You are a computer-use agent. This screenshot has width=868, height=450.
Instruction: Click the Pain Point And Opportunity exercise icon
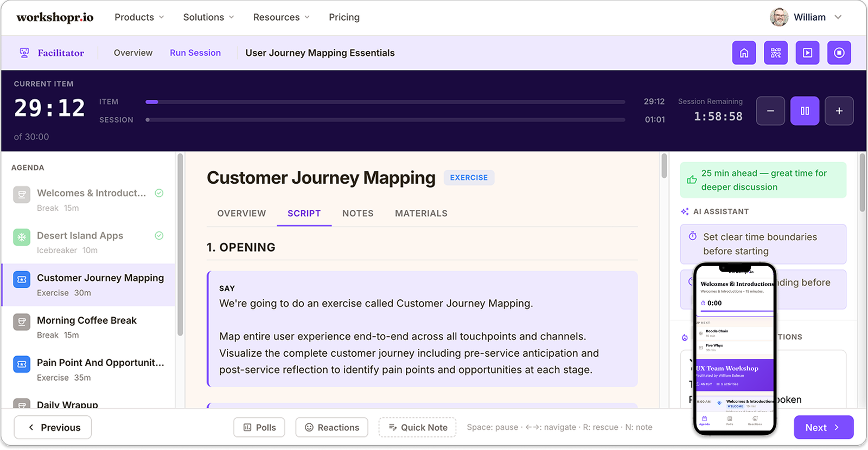pyautogui.click(x=22, y=364)
